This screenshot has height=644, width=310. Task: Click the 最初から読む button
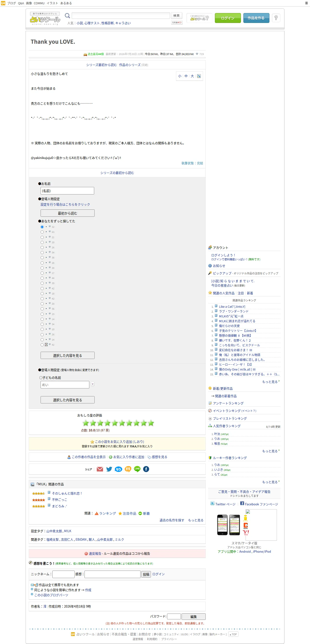[x=67, y=213]
